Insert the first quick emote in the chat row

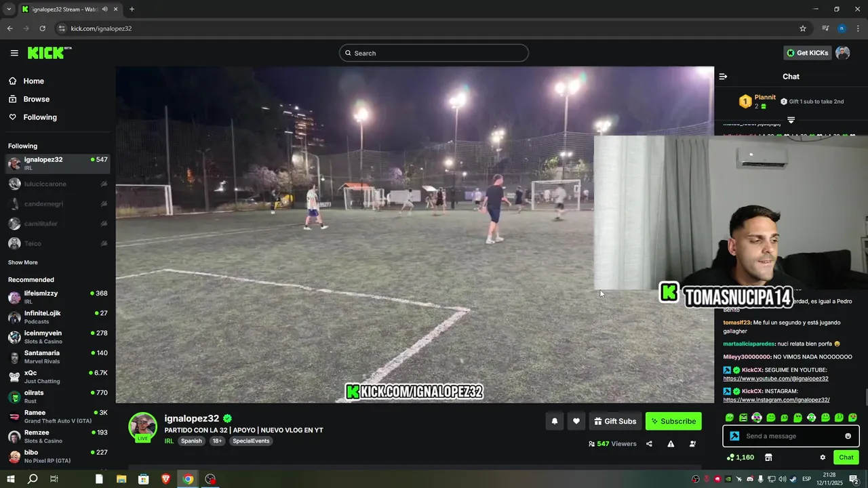click(729, 418)
